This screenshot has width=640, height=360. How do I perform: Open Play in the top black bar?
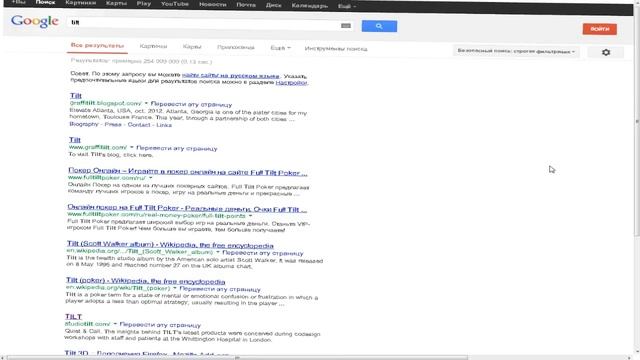(x=144, y=4)
